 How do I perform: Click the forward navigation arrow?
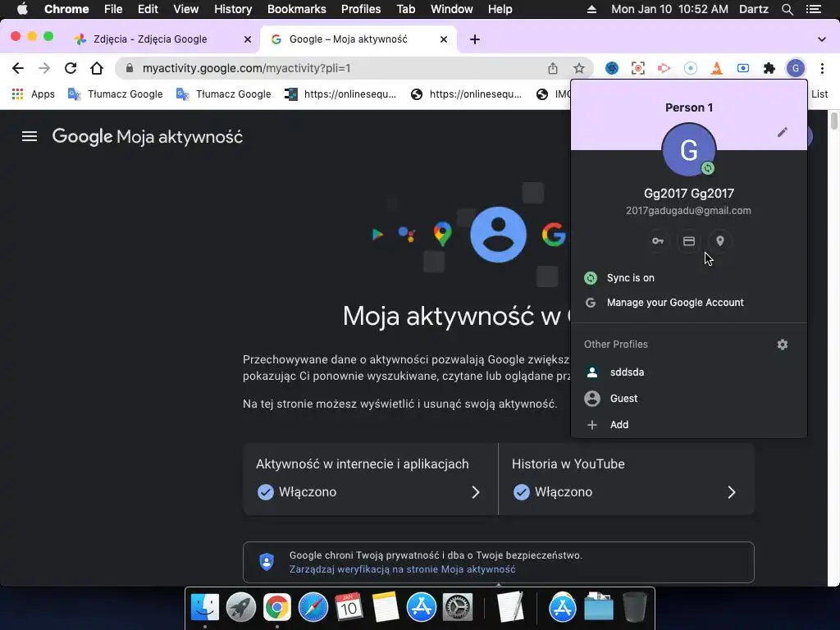44,68
